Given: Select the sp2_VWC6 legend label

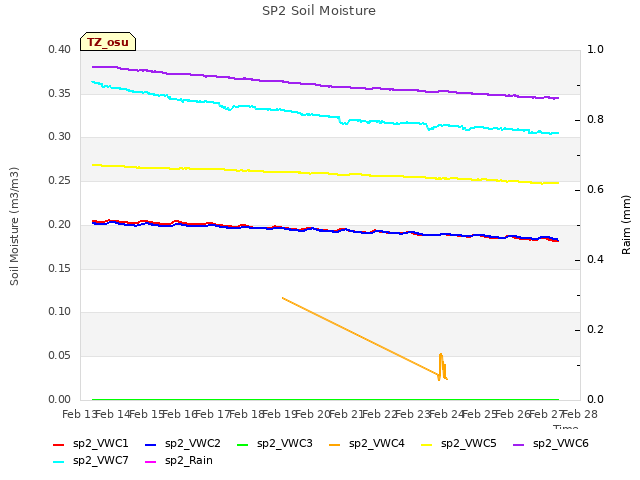Looking at the screenshot, I should click(561, 444).
